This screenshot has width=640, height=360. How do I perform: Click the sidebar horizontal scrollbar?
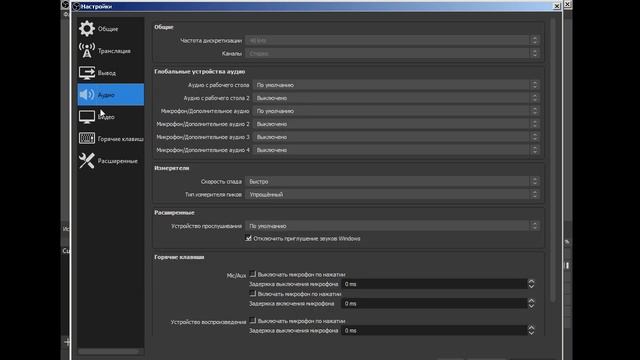click(109, 351)
